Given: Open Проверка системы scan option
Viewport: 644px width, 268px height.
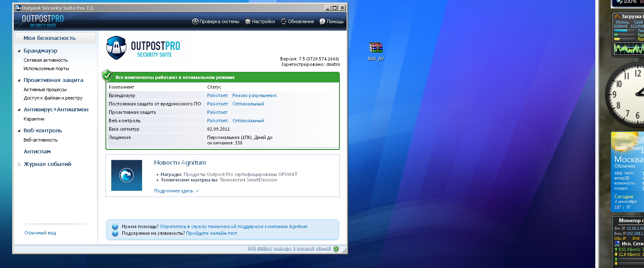Looking at the screenshot, I should [x=216, y=21].
